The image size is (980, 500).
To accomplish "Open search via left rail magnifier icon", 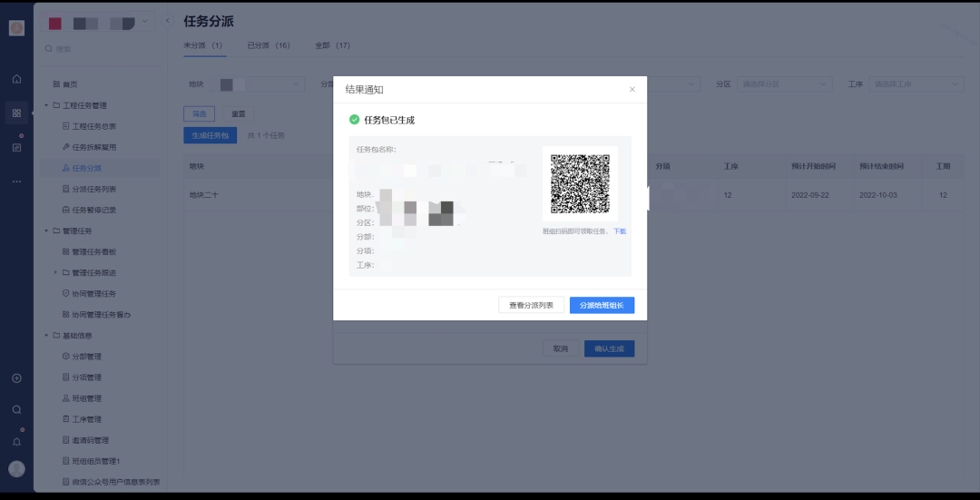I will point(17,410).
